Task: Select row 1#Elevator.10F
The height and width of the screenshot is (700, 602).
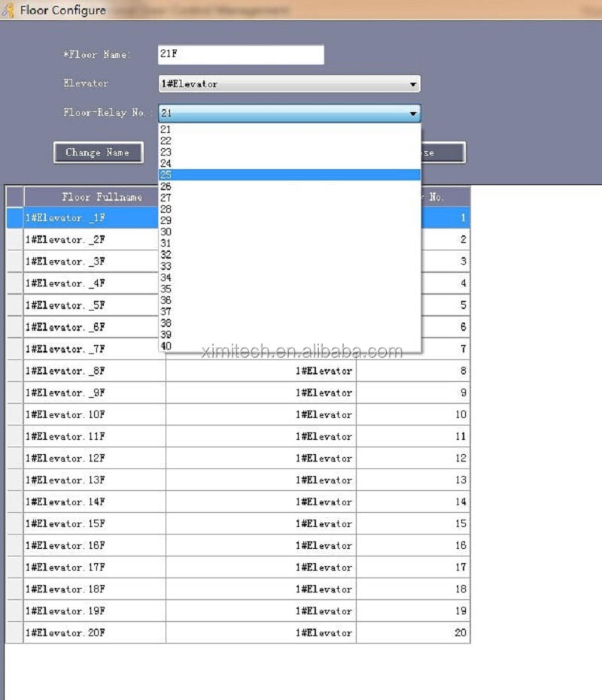Action: pos(238,415)
